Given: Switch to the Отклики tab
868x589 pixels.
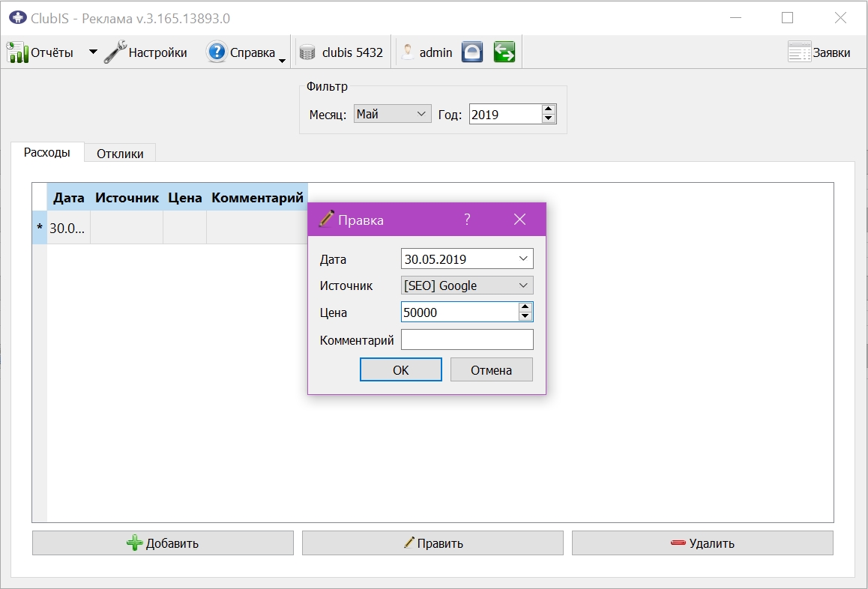Looking at the screenshot, I should (x=120, y=154).
